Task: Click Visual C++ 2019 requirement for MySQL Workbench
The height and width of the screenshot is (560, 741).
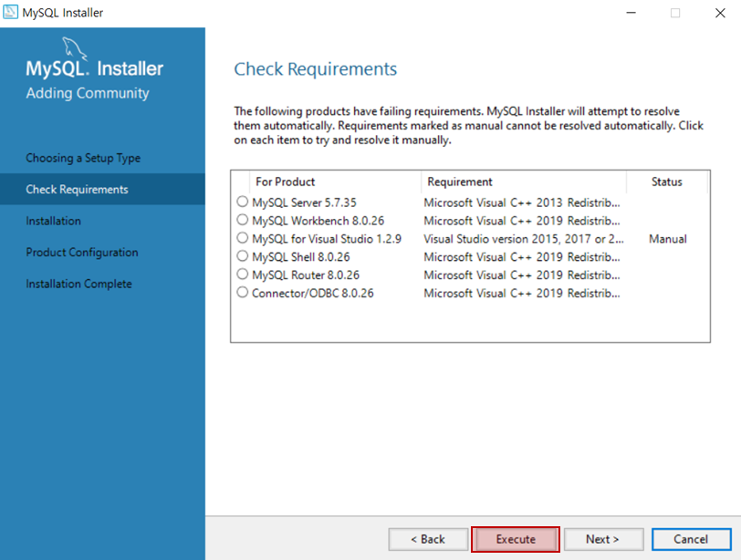Action: click(x=522, y=221)
